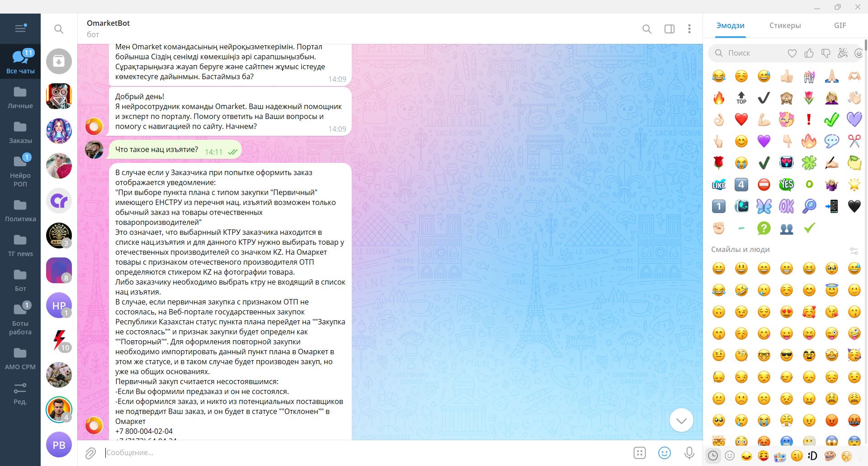Click 'Ред.' to edit folders
This screenshot has width=868, height=466.
[x=20, y=393]
